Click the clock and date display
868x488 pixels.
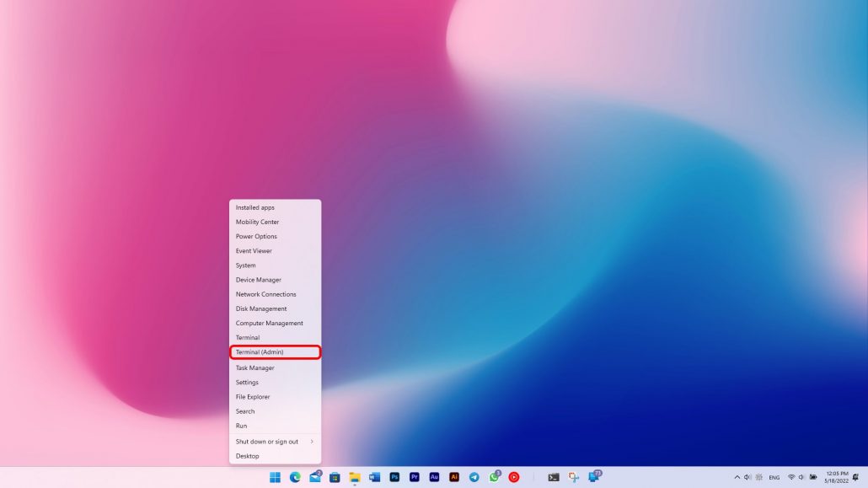(836, 477)
